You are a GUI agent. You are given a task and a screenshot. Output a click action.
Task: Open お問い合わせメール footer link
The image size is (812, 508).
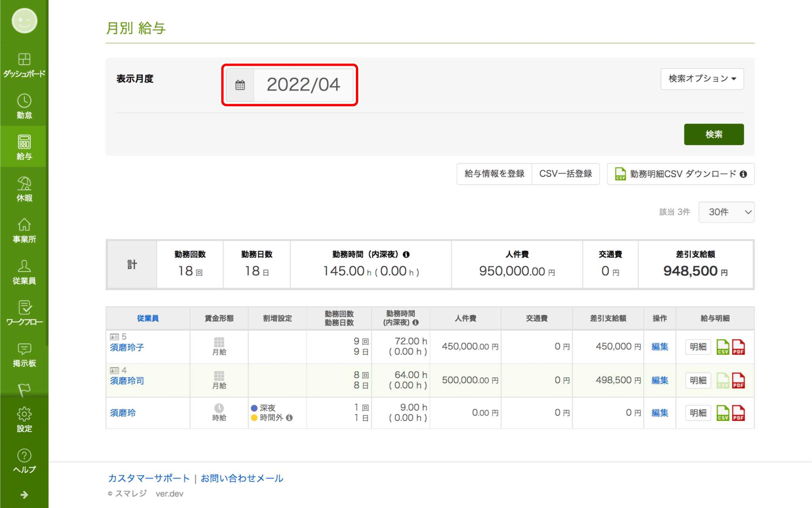pyautogui.click(x=242, y=478)
